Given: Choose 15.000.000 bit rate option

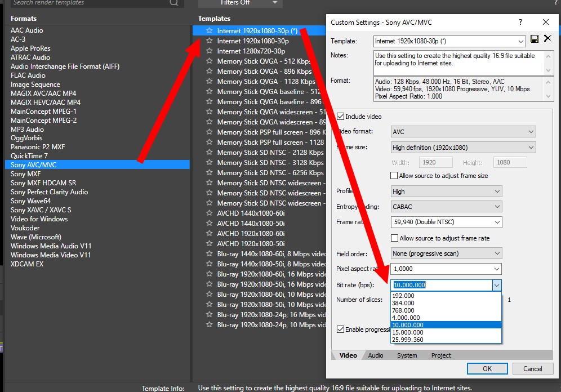Looking at the screenshot, I should (x=446, y=332).
